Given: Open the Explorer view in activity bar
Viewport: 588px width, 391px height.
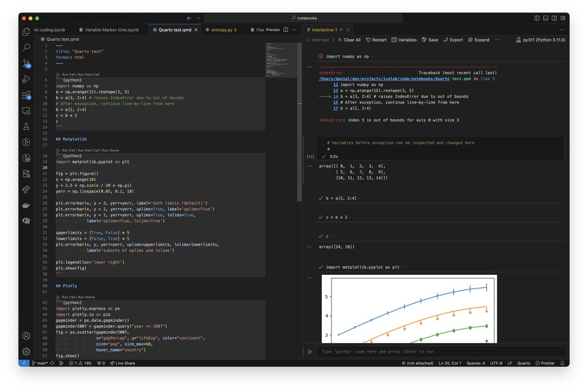Looking at the screenshot, I should coord(26,32).
